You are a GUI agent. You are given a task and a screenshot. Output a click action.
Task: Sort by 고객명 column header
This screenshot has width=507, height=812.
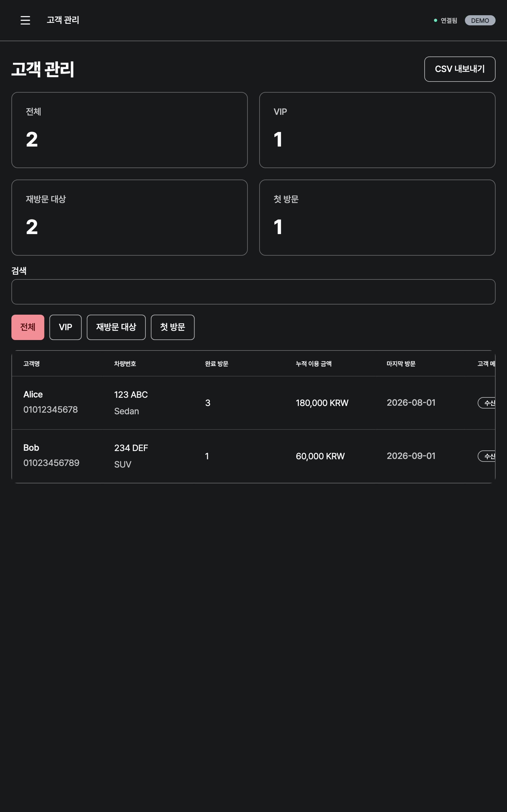coord(31,364)
